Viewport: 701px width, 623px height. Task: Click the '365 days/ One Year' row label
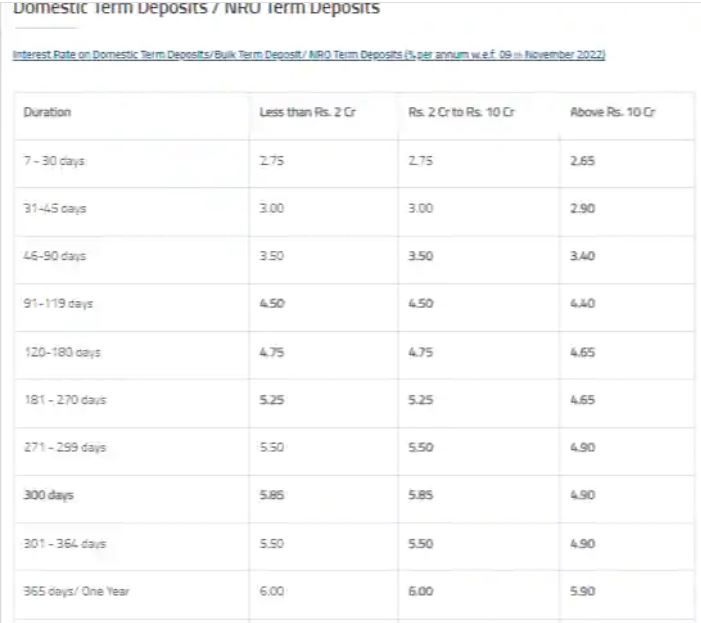(x=76, y=591)
